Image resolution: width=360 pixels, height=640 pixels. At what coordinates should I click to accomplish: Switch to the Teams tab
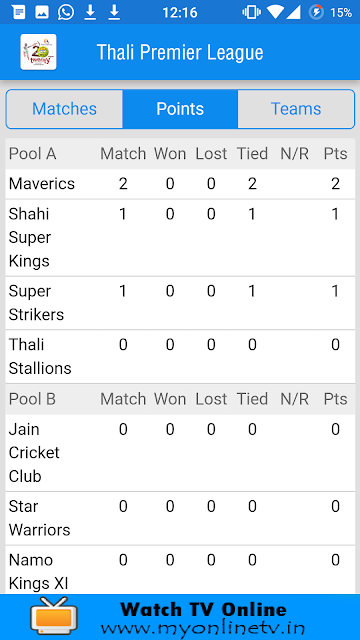pos(296,109)
